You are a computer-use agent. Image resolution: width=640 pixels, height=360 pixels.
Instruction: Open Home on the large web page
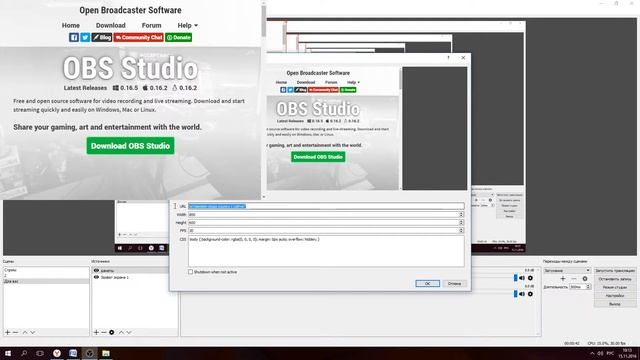click(71, 25)
